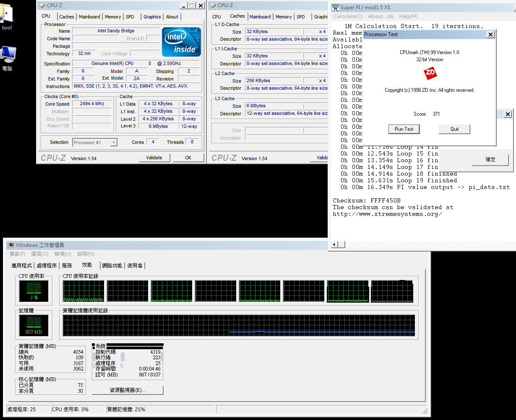Click the first CPU 使用率記錄 graph

[83, 291]
